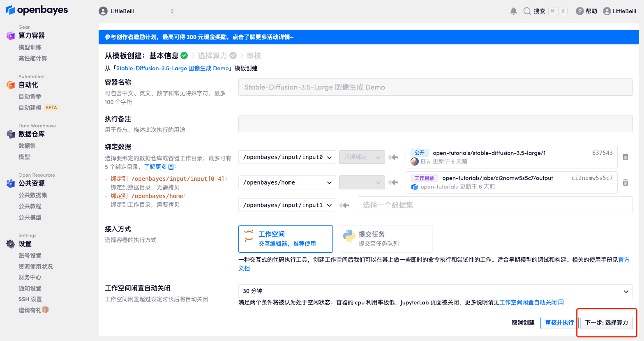Click the openbayes logo
644x341 pixels.
coord(37,10)
